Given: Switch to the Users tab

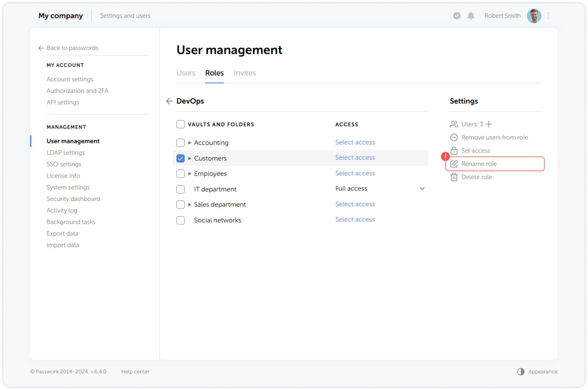Looking at the screenshot, I should pyautogui.click(x=186, y=73).
